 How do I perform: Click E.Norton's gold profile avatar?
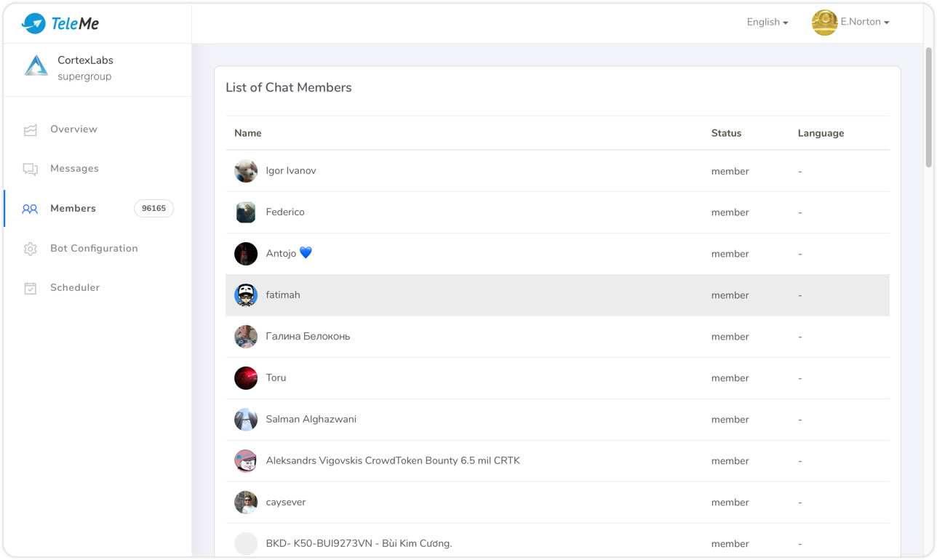pyautogui.click(x=824, y=23)
